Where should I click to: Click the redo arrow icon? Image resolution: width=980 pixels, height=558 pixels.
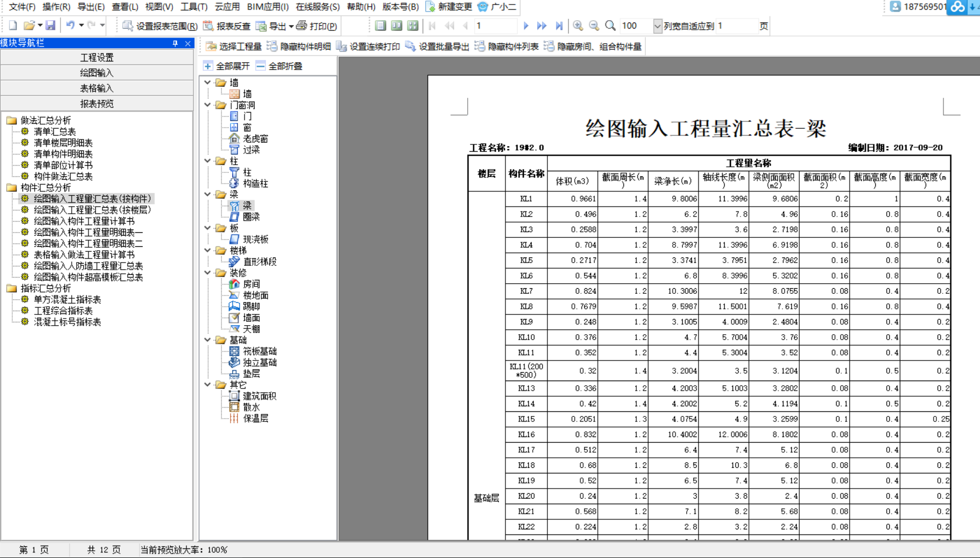point(92,26)
